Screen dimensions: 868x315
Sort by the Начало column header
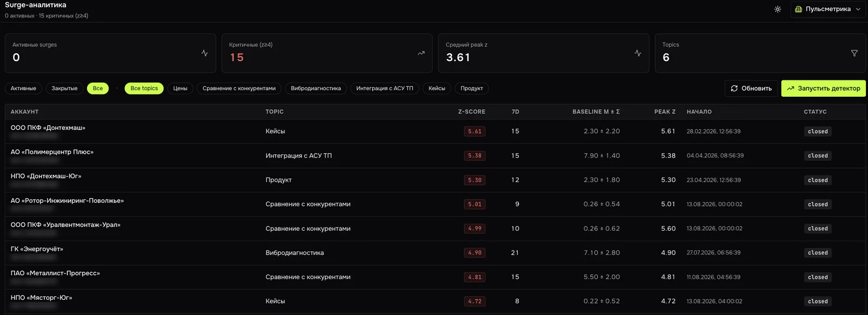[x=699, y=112]
